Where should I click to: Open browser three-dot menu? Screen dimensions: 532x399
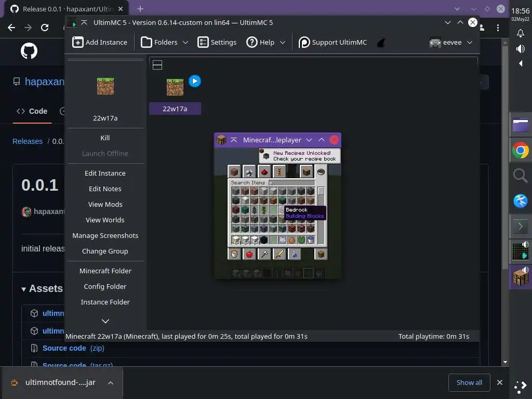[498, 28]
